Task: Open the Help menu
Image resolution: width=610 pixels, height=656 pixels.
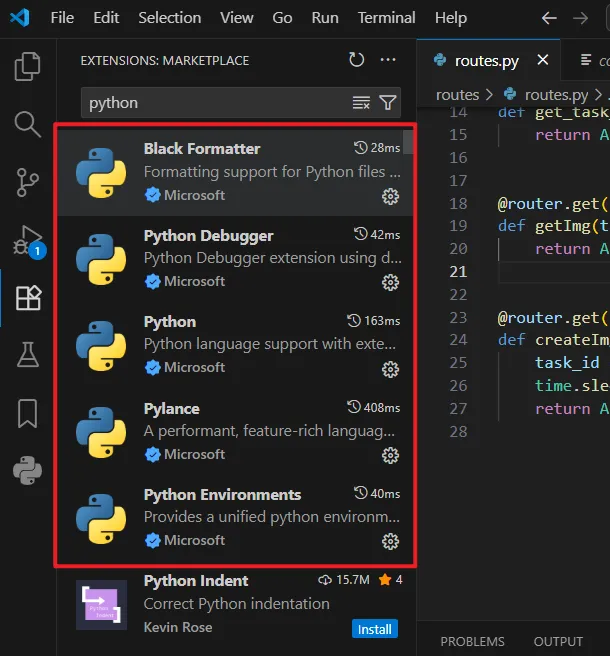Action: 451,18
